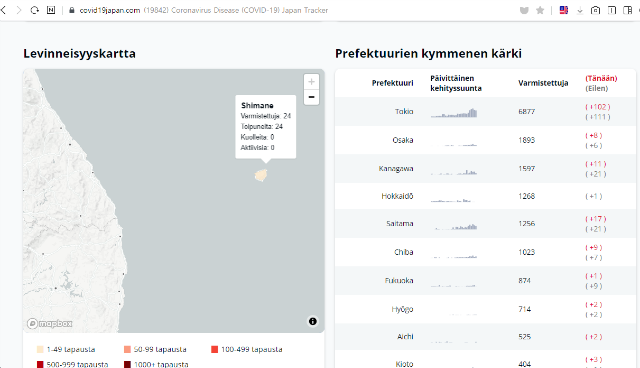The width and height of the screenshot is (640, 368).
Task: Take a page screenshot with camera icon
Action: coord(596,10)
